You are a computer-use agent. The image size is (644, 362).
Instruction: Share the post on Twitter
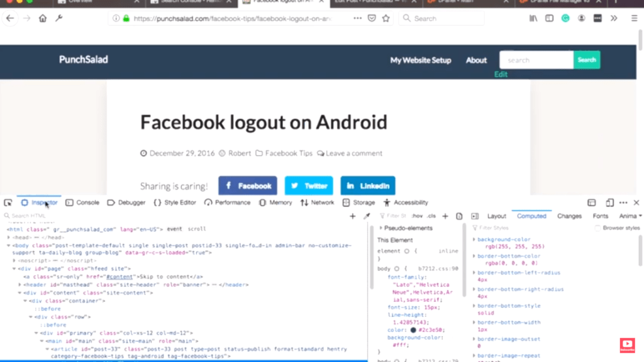[x=309, y=186]
